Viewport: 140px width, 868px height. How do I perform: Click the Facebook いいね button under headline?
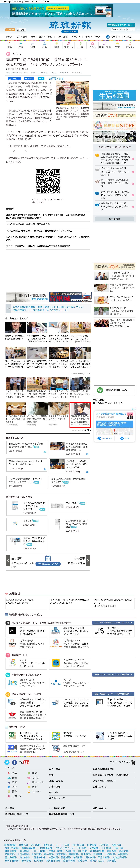click(15, 79)
